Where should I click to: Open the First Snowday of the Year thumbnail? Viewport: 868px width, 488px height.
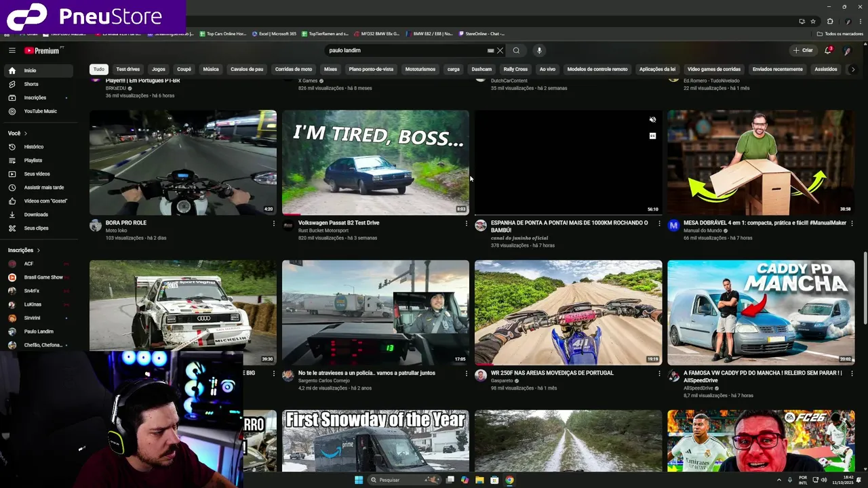(376, 441)
